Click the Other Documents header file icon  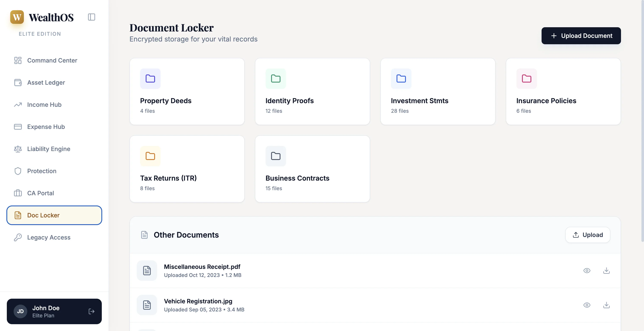(144, 235)
